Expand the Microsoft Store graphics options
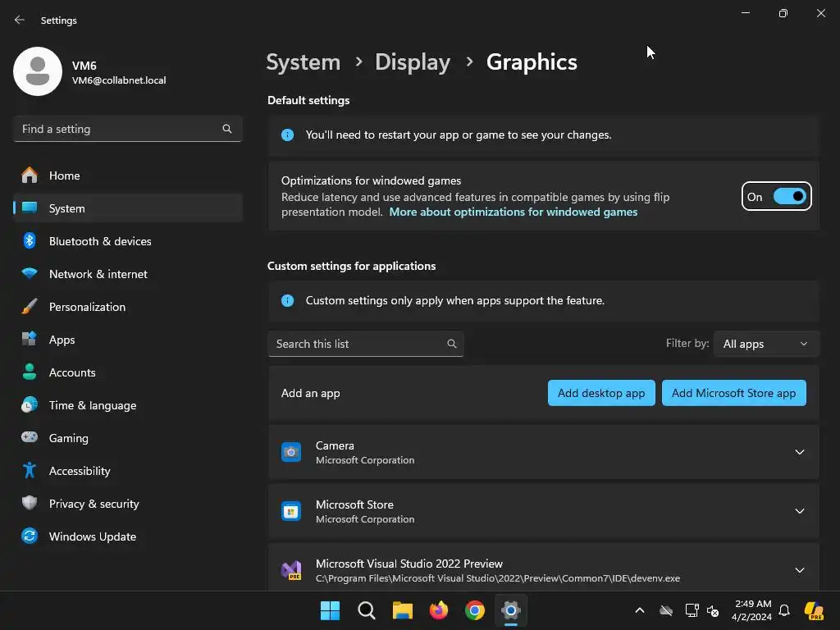This screenshot has height=630, width=840. [799, 511]
